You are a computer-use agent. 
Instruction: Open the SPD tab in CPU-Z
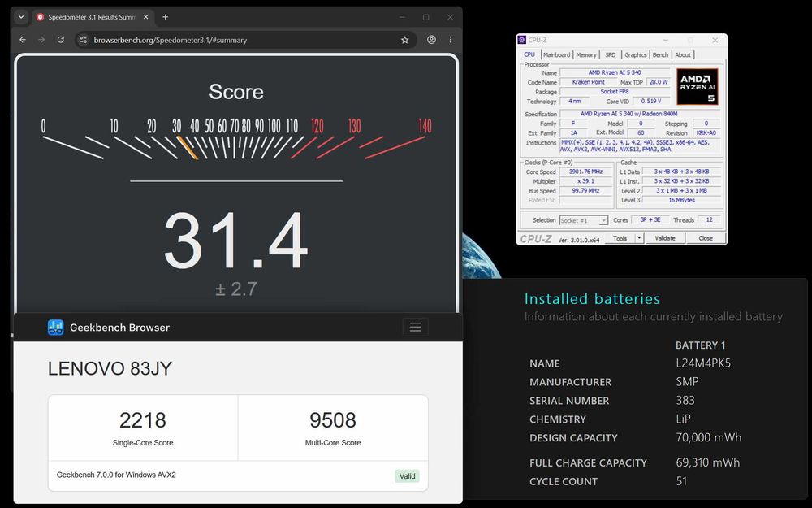coord(611,55)
